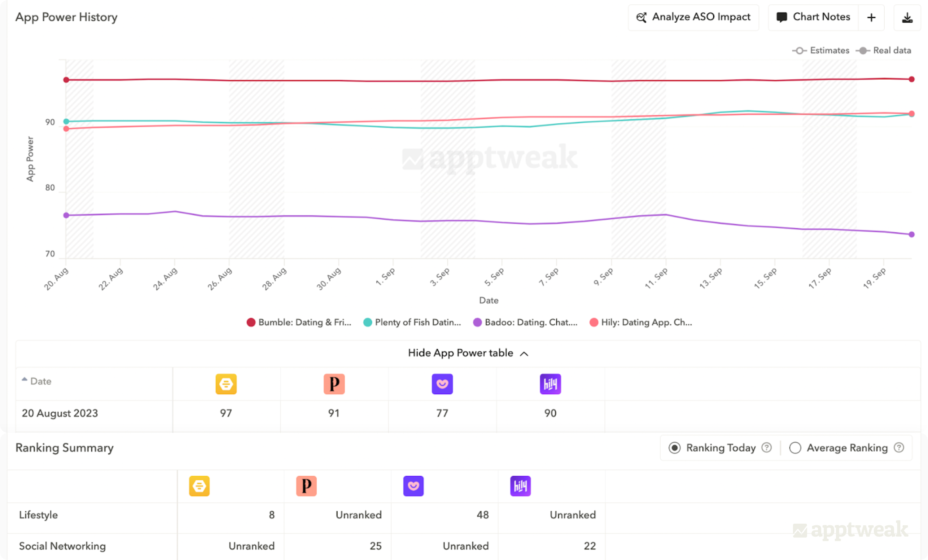Click the '24. Aug' x-axis label

165,279
